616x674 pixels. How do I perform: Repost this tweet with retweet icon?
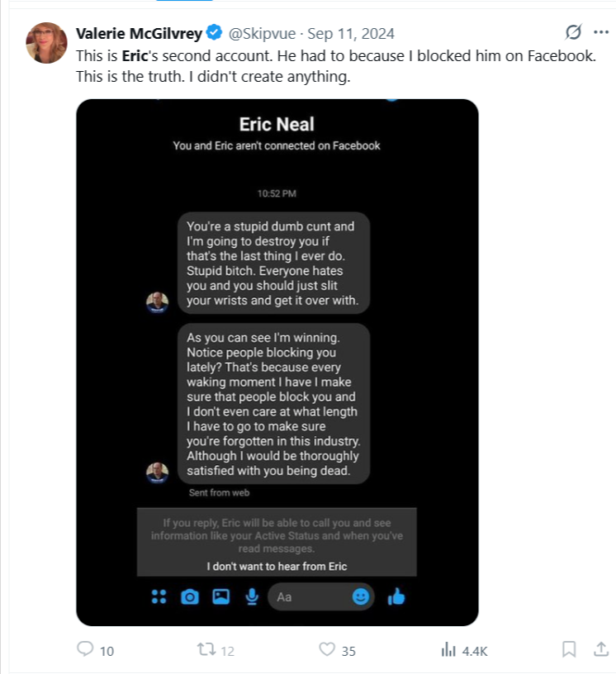[x=206, y=650]
